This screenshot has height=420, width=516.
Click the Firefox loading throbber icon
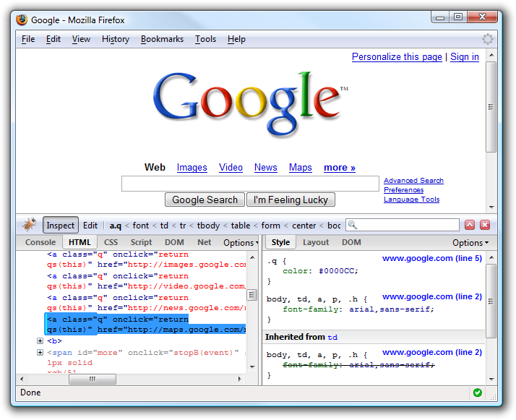click(x=488, y=39)
